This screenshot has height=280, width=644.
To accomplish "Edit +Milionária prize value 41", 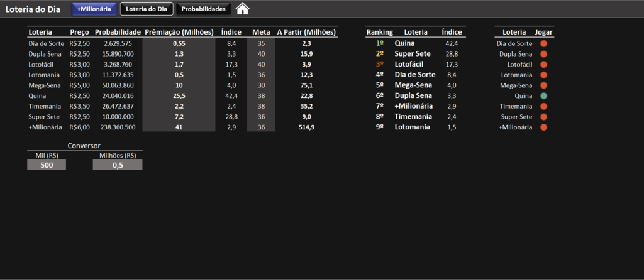I will tap(179, 127).
